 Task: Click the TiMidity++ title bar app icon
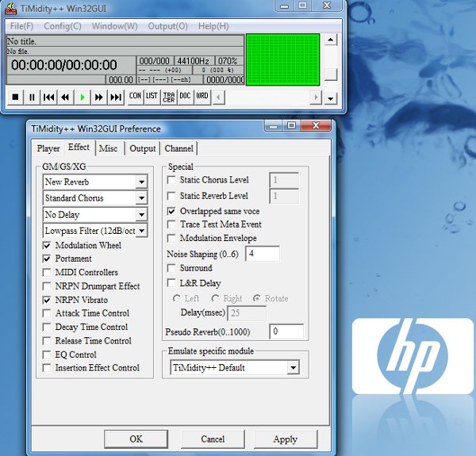10,9
